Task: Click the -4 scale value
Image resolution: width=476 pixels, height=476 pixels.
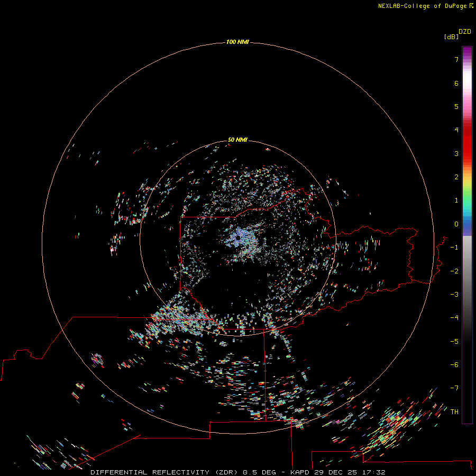Action: coord(454,317)
